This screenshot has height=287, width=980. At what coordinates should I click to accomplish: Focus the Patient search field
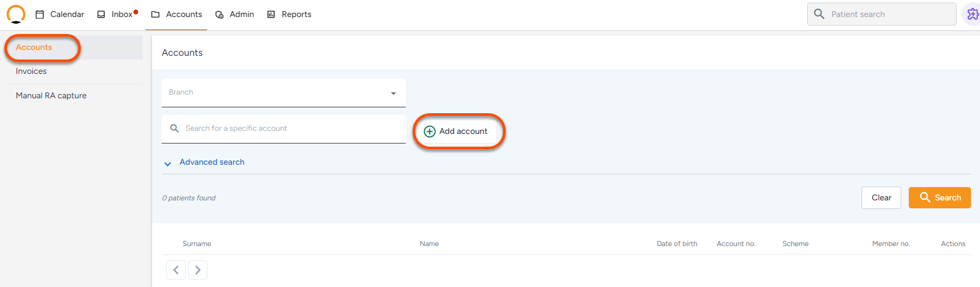[x=882, y=14]
